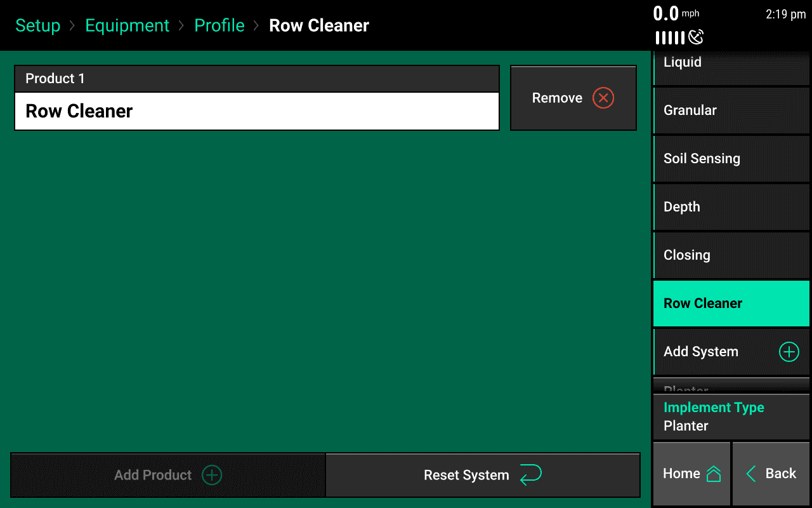Tap the Back chevron arrow icon
812x508 pixels.
(751, 473)
